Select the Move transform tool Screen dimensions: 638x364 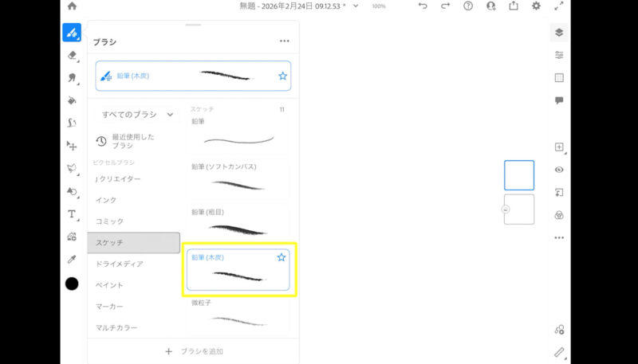[x=72, y=146]
